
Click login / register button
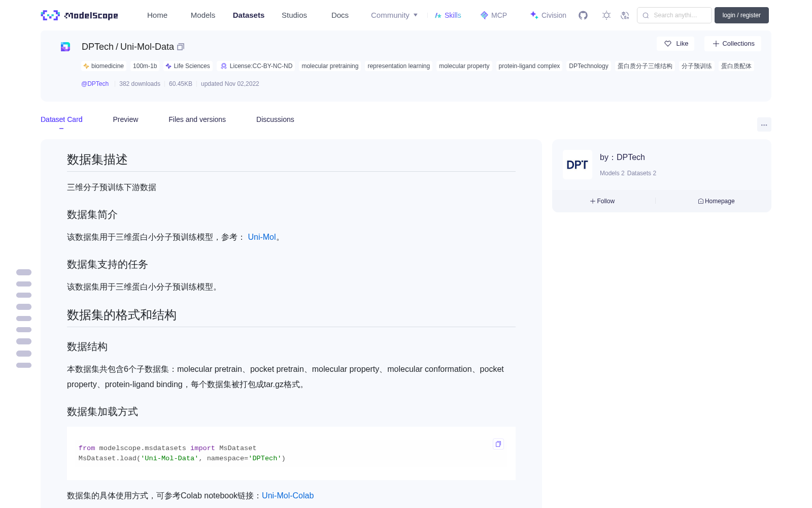(741, 15)
